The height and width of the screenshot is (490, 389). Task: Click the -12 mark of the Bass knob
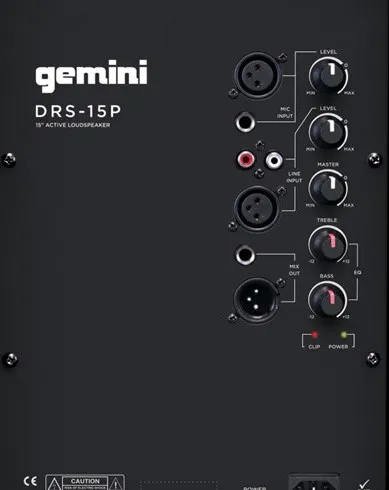click(311, 317)
